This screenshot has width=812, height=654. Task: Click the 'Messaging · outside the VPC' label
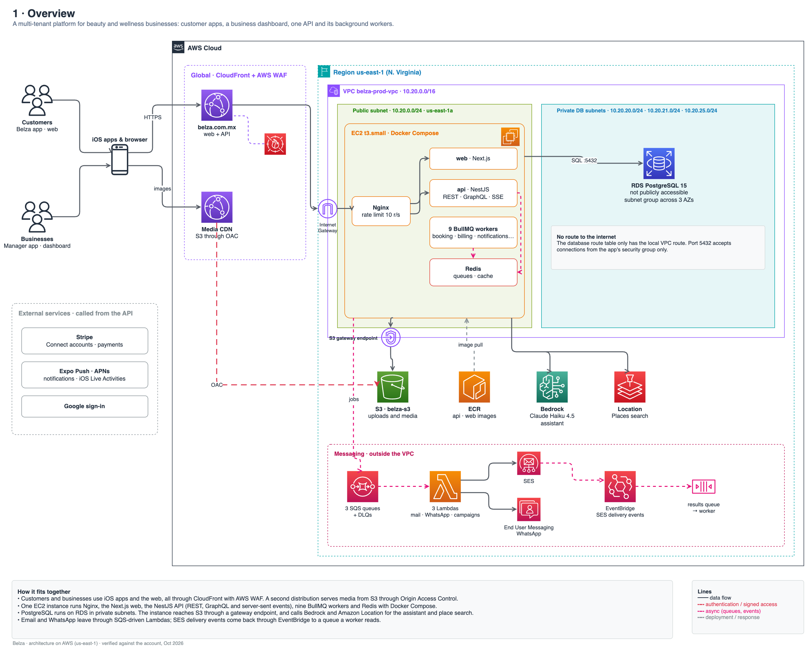[x=374, y=453]
